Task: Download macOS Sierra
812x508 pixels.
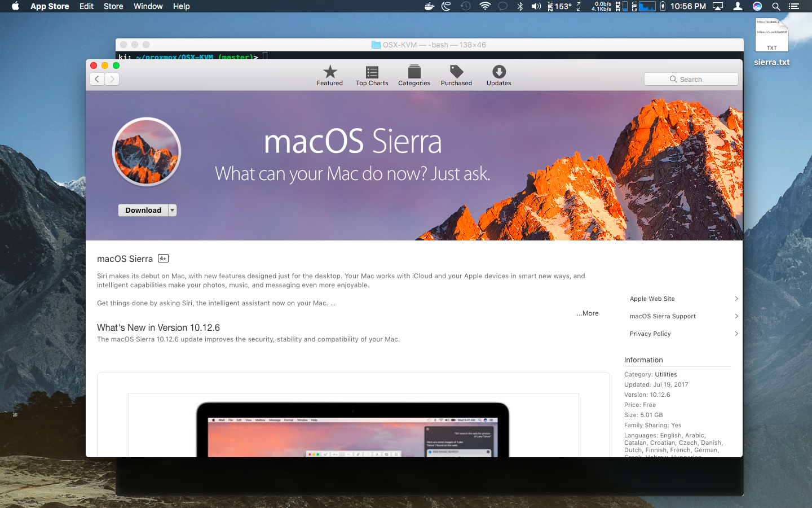Action: pyautogui.click(x=143, y=210)
